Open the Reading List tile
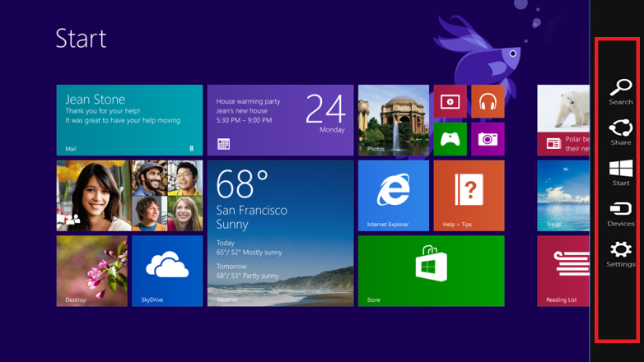Viewport: 644px width, 362px height. click(x=563, y=271)
